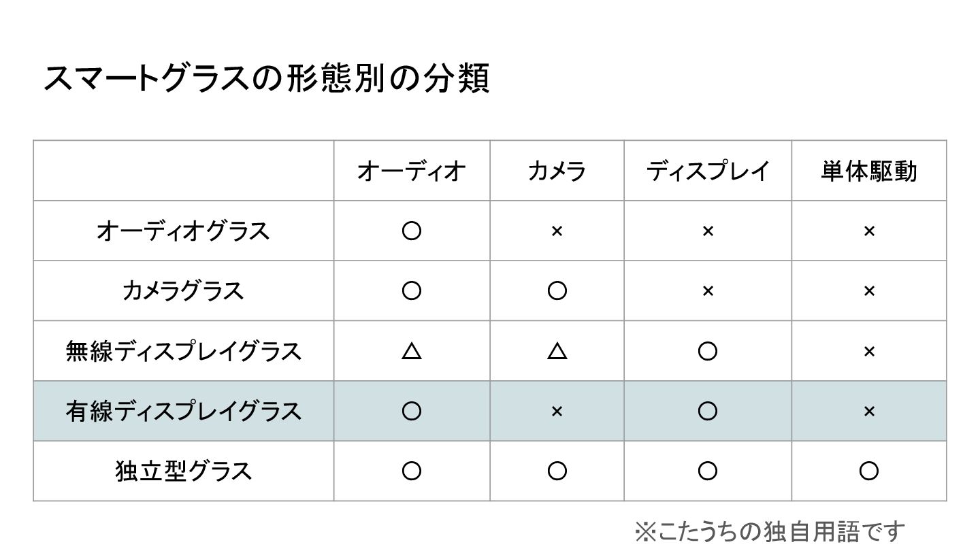The height and width of the screenshot is (551, 980).
Task: Select the ディスプレイ column header
Action: 708,171
